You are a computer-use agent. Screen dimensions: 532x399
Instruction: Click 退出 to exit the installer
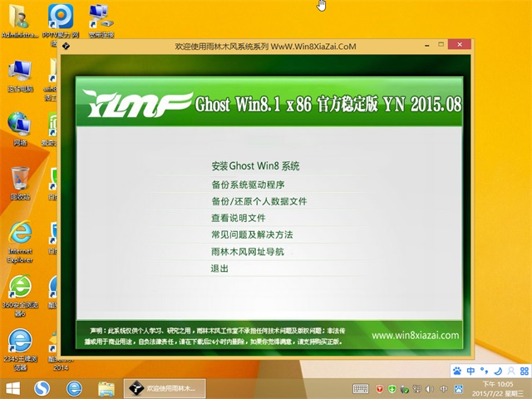click(219, 268)
